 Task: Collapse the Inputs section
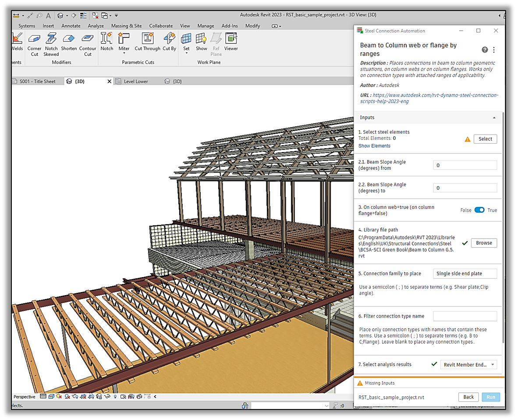click(494, 118)
